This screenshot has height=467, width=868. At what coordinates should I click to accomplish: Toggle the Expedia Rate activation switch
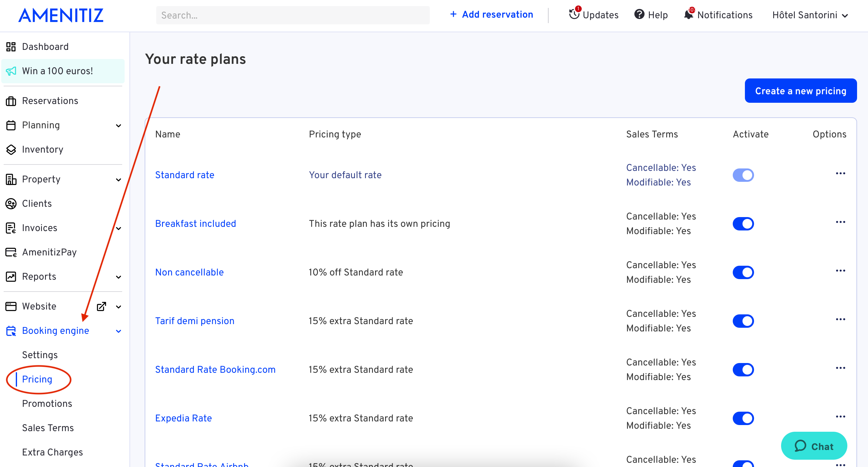click(743, 418)
